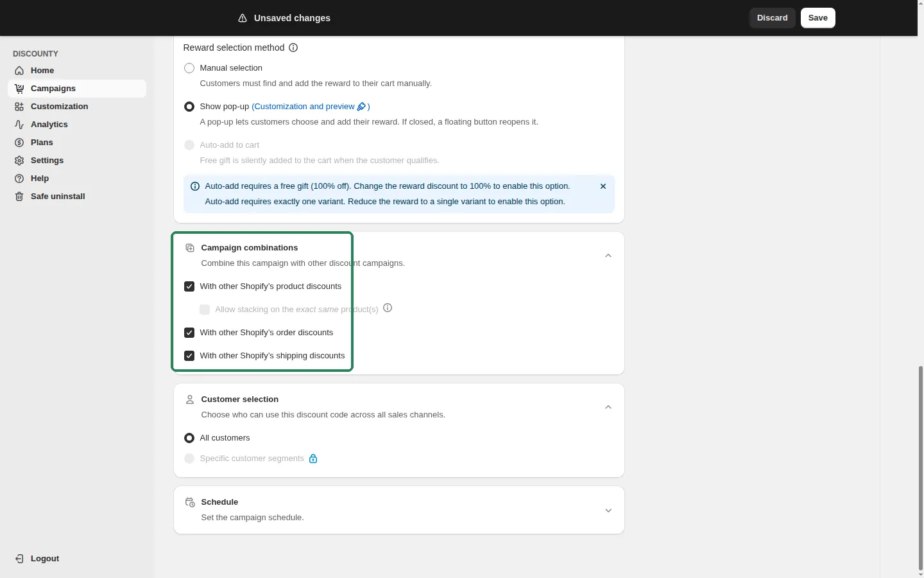Select the Manual selection radio button

click(189, 68)
